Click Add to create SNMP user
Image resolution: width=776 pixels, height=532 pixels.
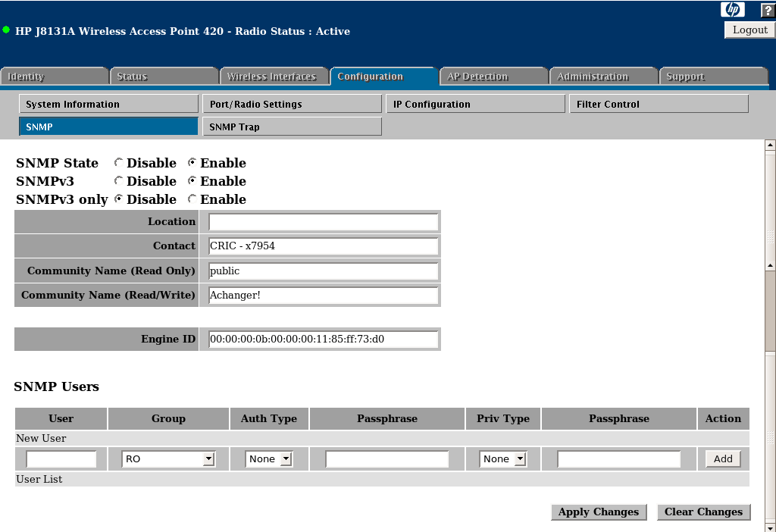tap(723, 459)
